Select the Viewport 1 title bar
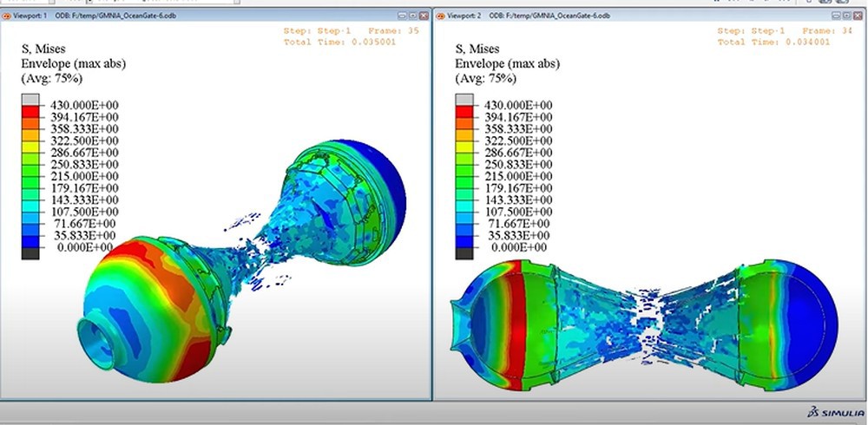Screen dimensions: 868x425 [x=217, y=16]
